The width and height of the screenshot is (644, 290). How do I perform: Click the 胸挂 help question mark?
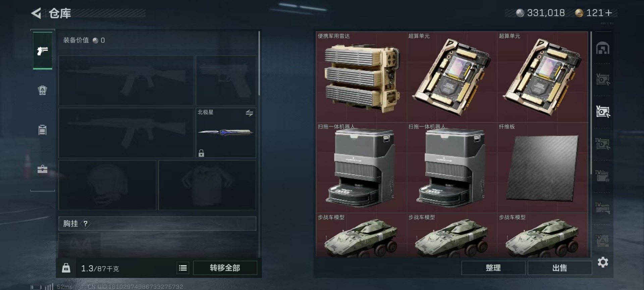pyautogui.click(x=86, y=224)
